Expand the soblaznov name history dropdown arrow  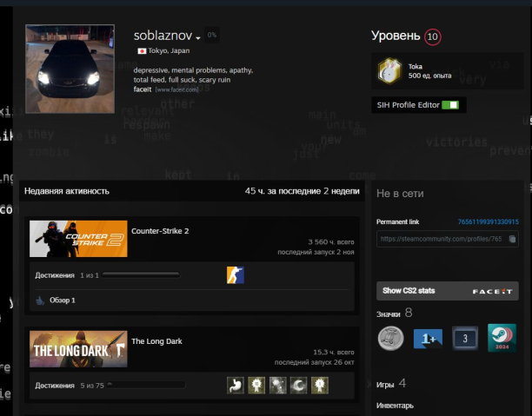click(x=198, y=38)
